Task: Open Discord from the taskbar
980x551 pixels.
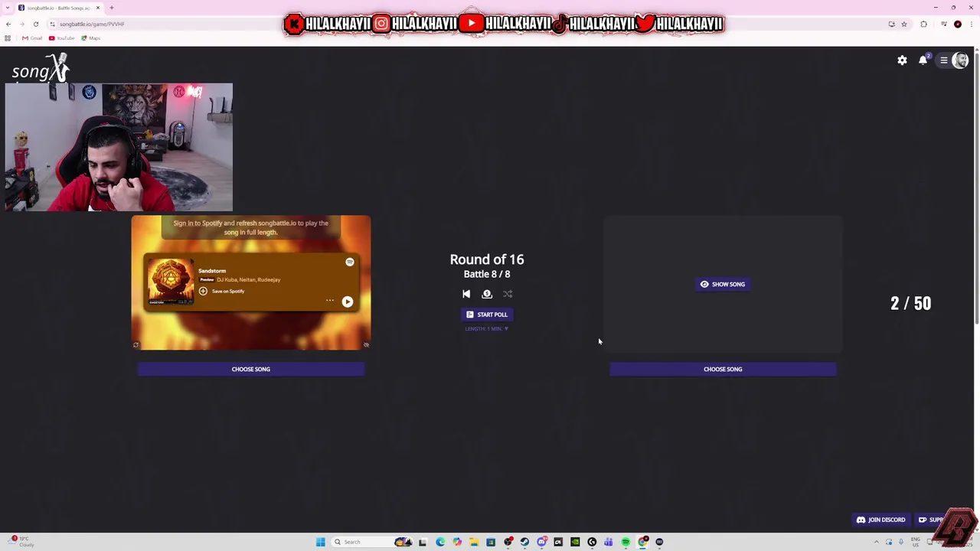Action: pos(542,542)
